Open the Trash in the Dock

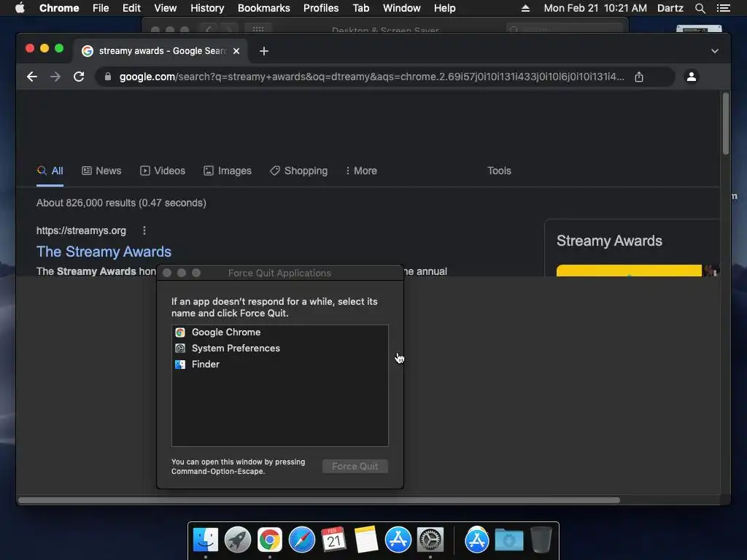[541, 540]
